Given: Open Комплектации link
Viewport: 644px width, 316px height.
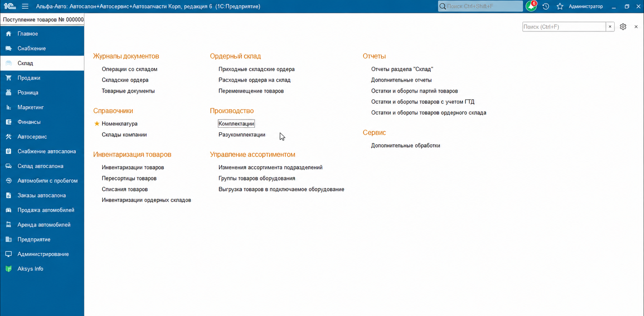Looking at the screenshot, I should point(236,124).
